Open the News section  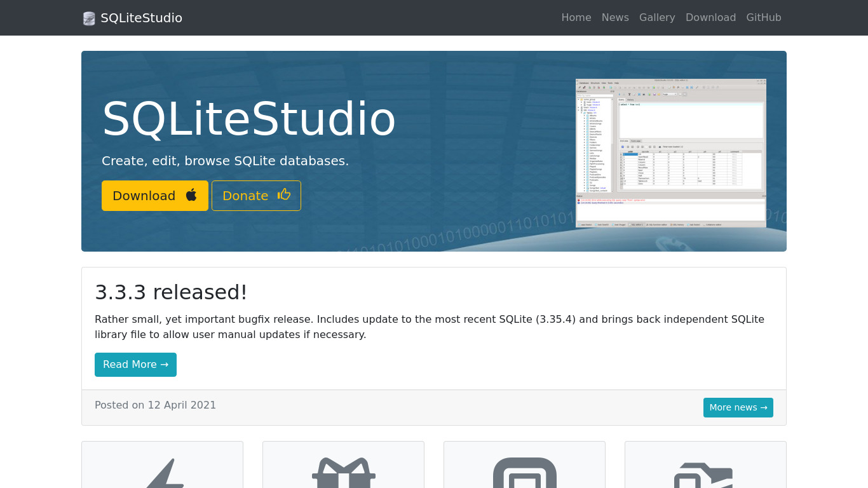[615, 18]
